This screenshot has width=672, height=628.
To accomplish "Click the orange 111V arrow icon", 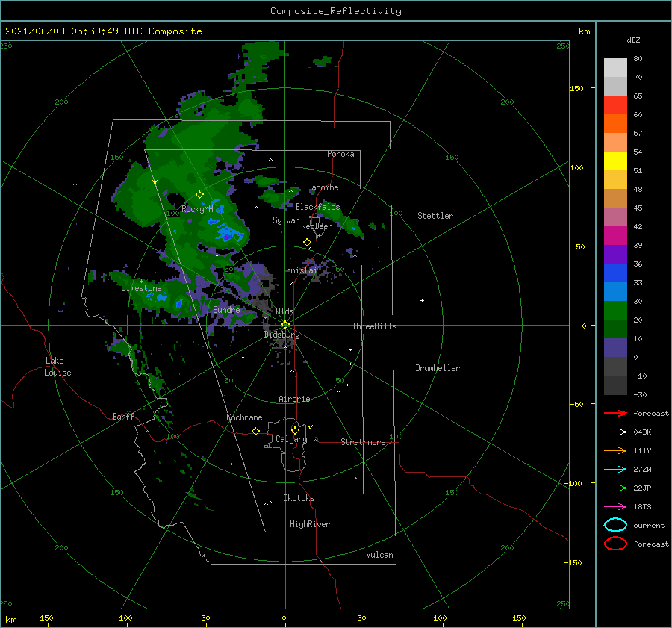I will [x=615, y=450].
